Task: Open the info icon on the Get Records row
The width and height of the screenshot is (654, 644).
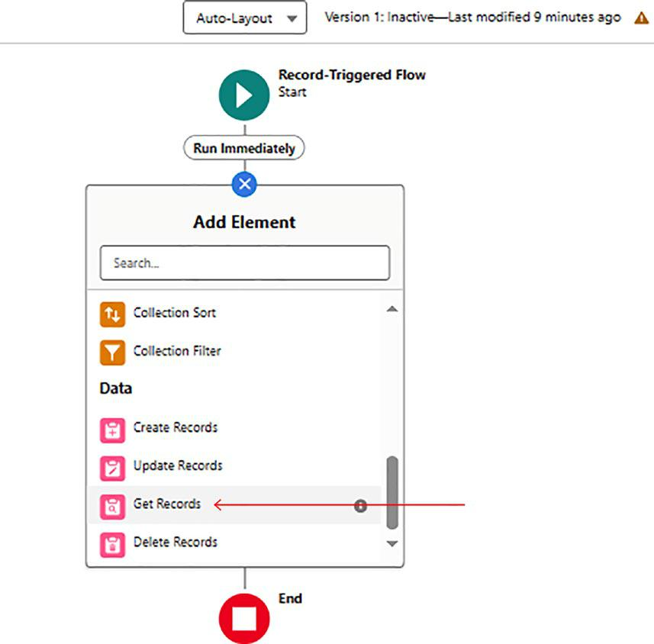Action: point(360,506)
